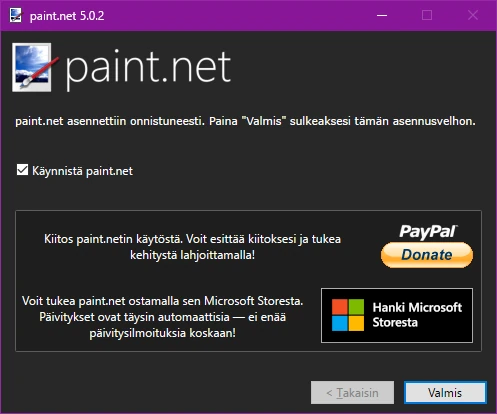
Task: Open the Hanki Microsoft Storesta banner
Action: pos(397,315)
